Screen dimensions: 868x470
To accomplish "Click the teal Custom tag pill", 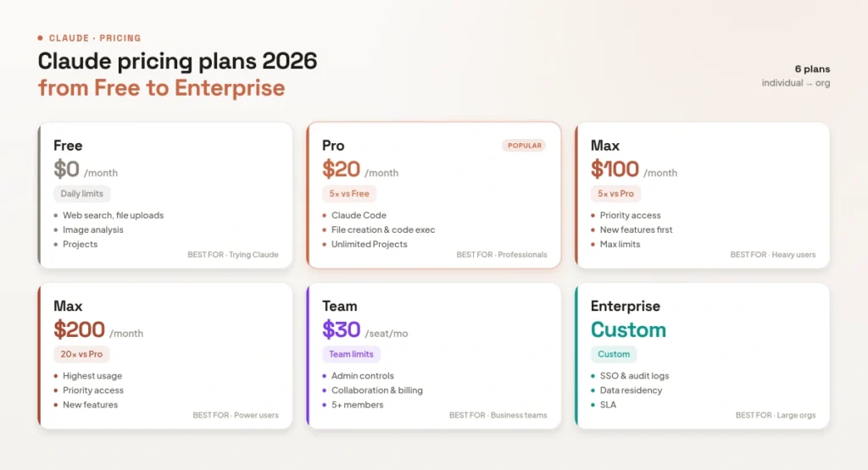I will pos(614,354).
